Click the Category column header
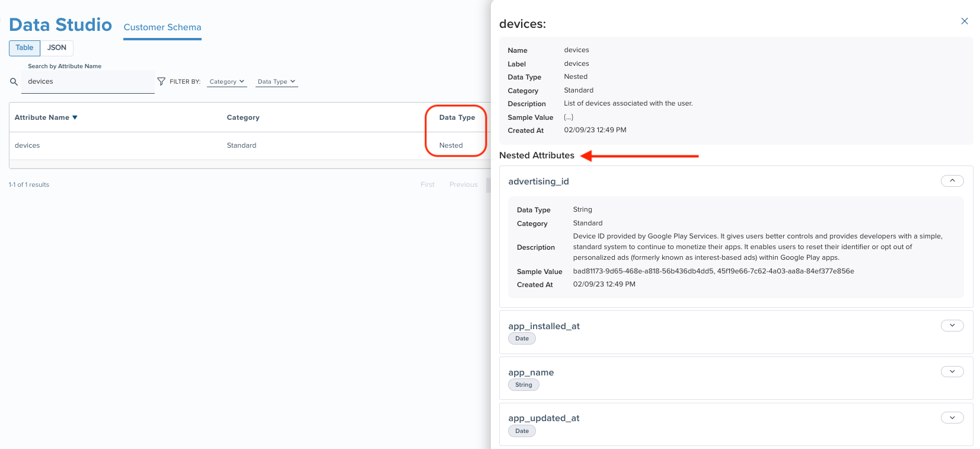Screen dimensions: 980x449 pyautogui.click(x=243, y=117)
